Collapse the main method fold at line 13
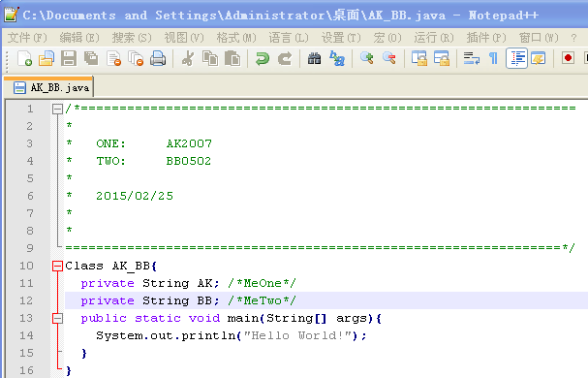 click(57, 319)
